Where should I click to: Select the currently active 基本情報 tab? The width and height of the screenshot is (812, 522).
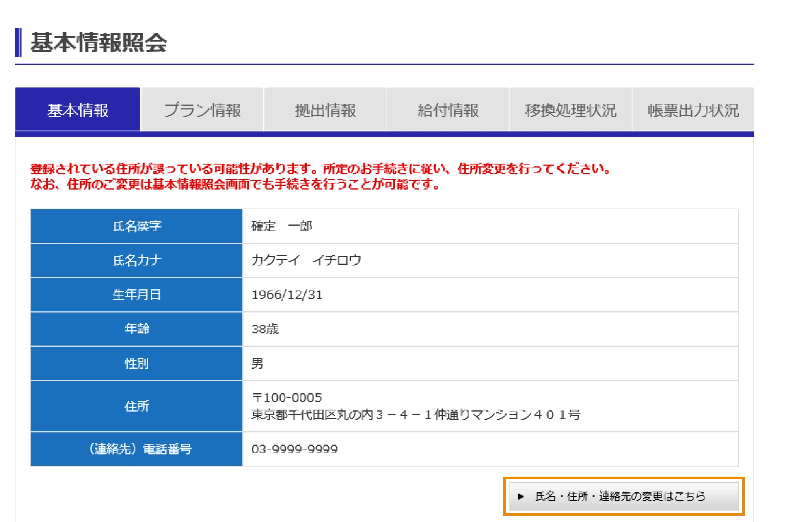click(x=77, y=110)
